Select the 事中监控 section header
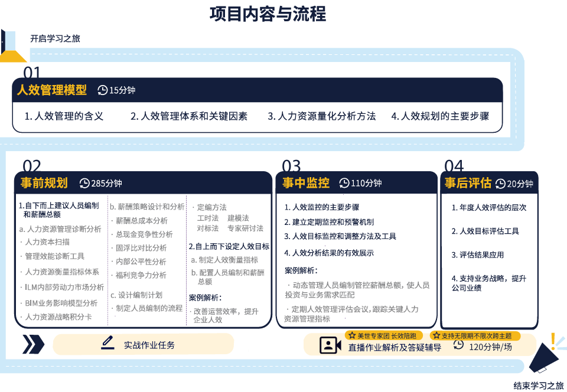567x392 pixels. (306, 183)
